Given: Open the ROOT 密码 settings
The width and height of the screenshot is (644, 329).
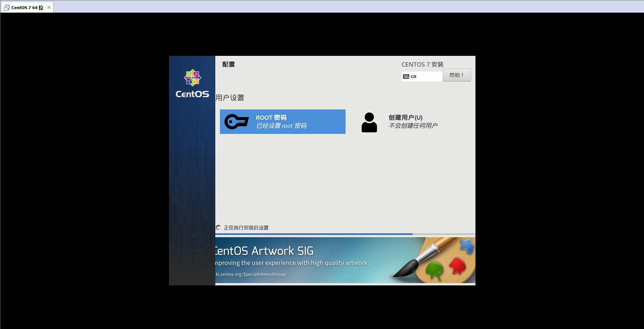Looking at the screenshot, I should pyautogui.click(x=283, y=122).
